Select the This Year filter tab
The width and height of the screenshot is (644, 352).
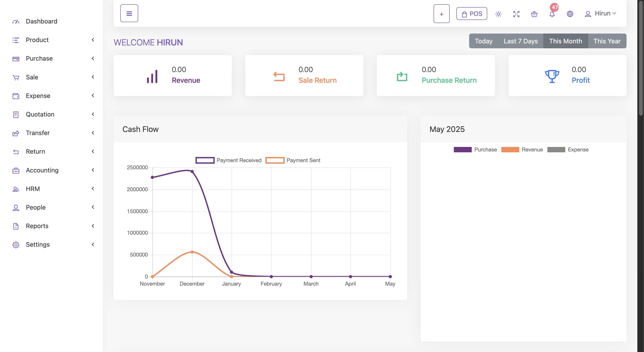(607, 41)
